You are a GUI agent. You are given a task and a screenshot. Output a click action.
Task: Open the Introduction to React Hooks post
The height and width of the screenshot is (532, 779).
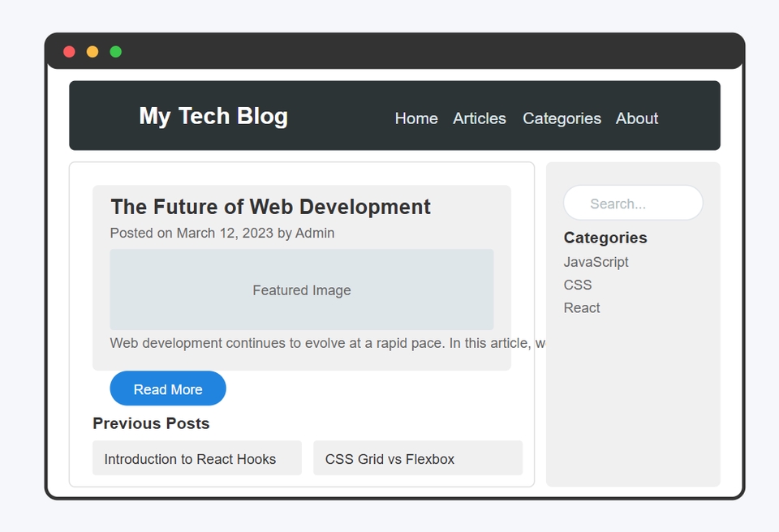point(196,458)
